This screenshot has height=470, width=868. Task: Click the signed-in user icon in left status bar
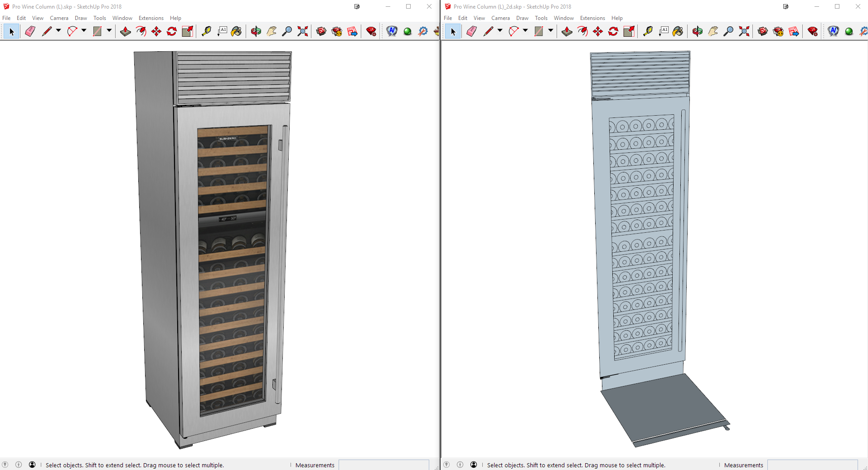point(32,465)
